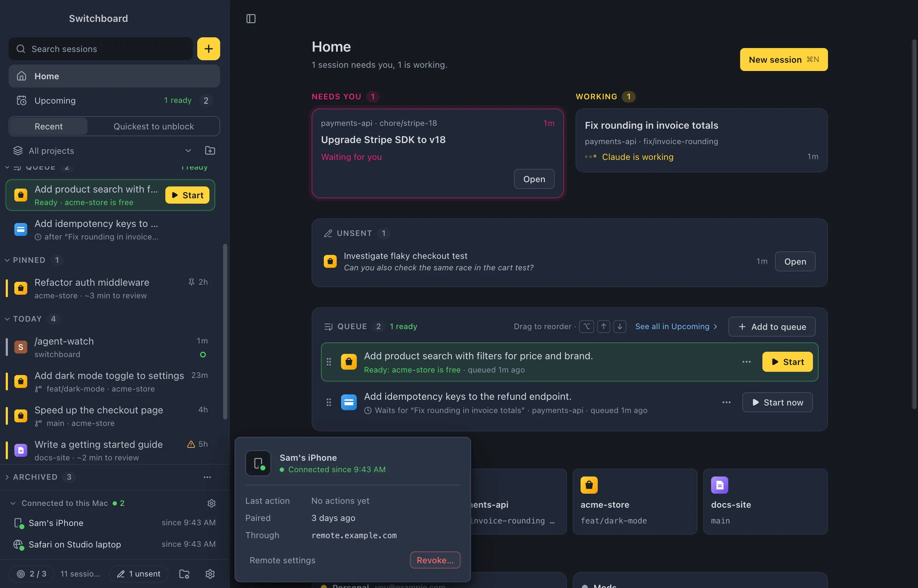Image resolution: width=918 pixels, height=588 pixels.
Task: Open Remote settings in device popup
Action: [282, 560]
